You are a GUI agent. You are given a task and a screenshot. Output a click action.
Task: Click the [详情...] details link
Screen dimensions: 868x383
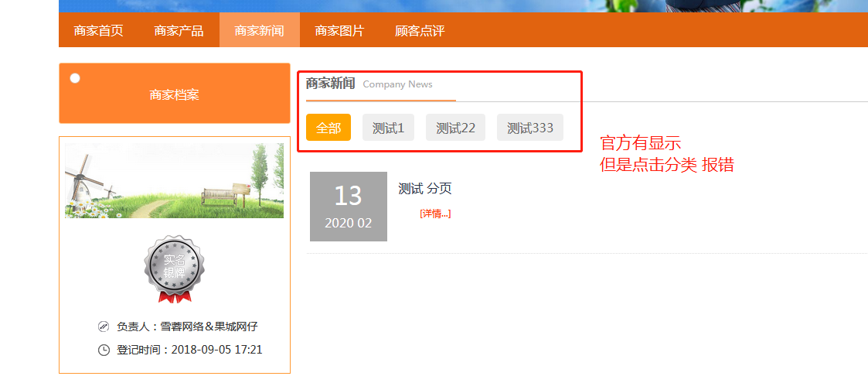click(435, 214)
